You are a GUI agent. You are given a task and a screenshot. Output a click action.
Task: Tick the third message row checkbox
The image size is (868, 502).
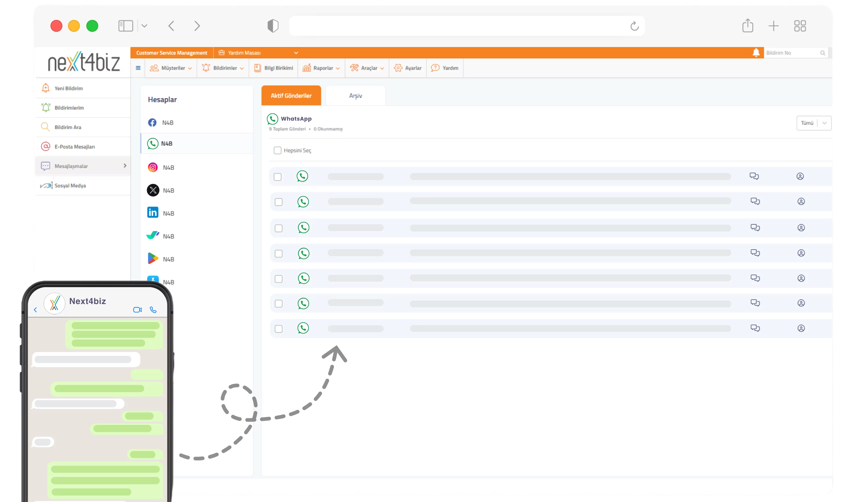pos(278,228)
